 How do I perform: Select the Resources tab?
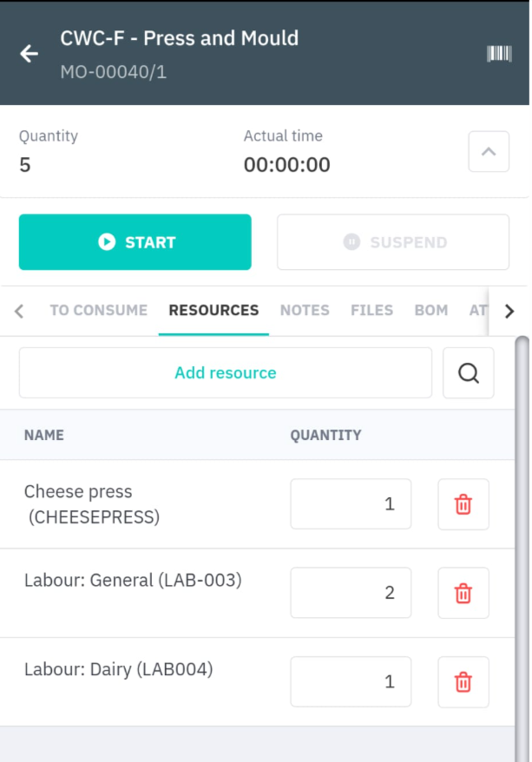coord(213,310)
